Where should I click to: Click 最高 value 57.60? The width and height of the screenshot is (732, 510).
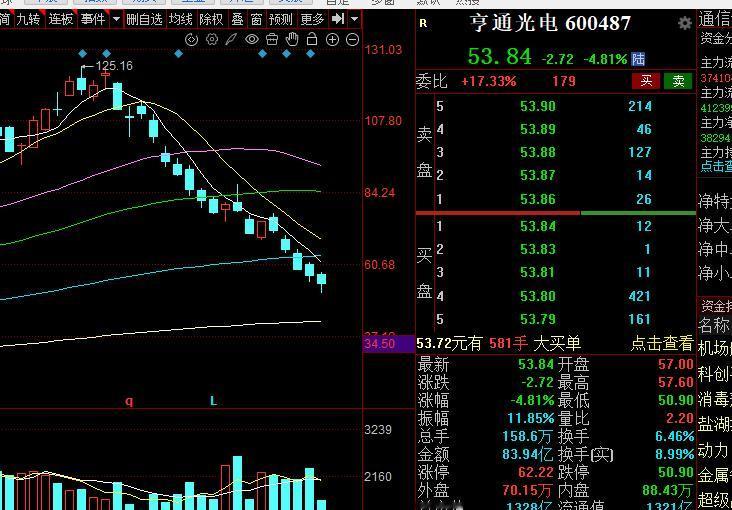click(676, 382)
